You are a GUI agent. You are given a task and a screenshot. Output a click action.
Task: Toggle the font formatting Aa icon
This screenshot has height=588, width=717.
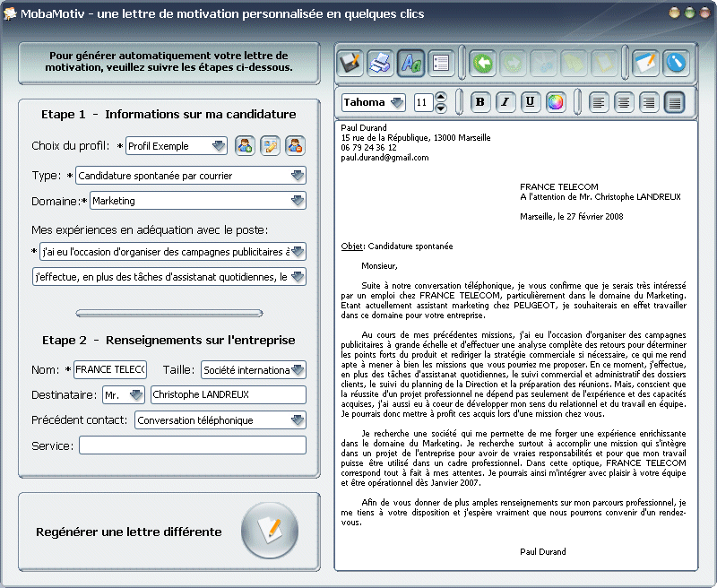[410, 63]
